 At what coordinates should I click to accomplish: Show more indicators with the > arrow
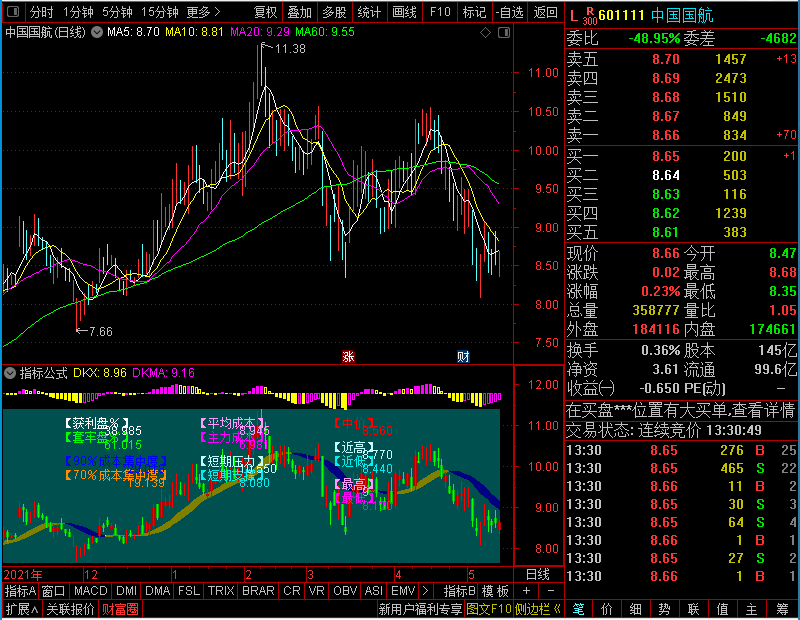tap(425, 591)
